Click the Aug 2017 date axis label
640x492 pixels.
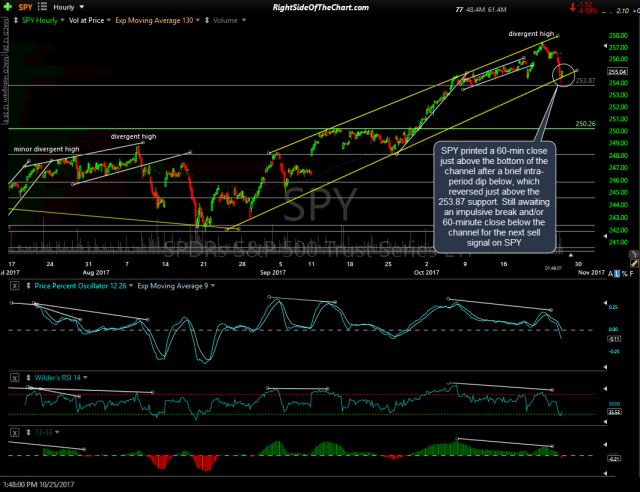click(x=96, y=272)
